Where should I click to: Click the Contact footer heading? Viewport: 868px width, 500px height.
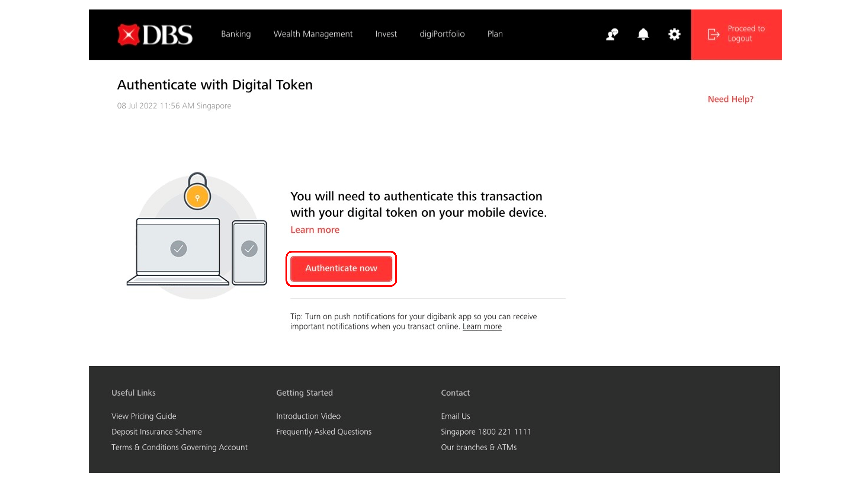tap(455, 393)
